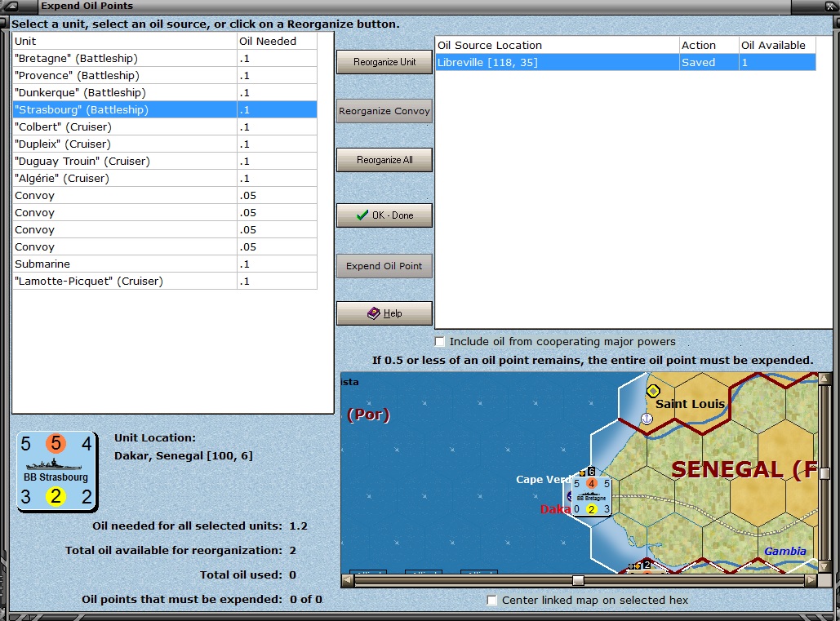Image resolution: width=840 pixels, height=621 pixels.
Task: Open the Help button
Action: click(384, 313)
